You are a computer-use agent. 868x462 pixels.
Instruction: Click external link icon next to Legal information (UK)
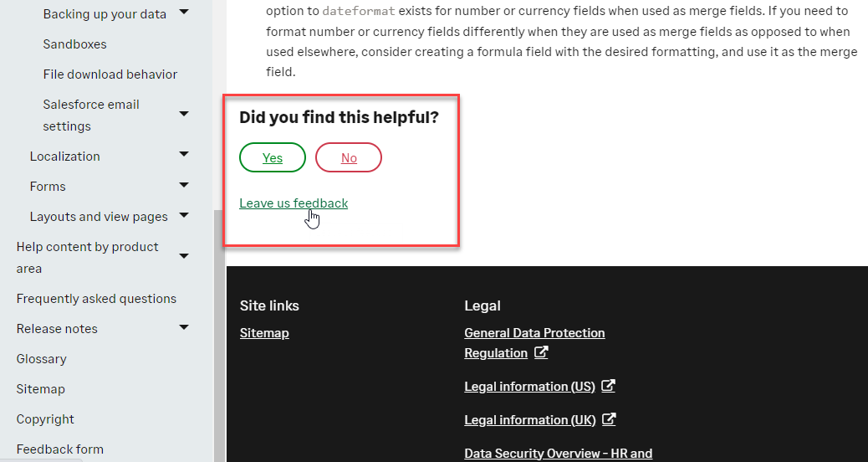tap(610, 420)
